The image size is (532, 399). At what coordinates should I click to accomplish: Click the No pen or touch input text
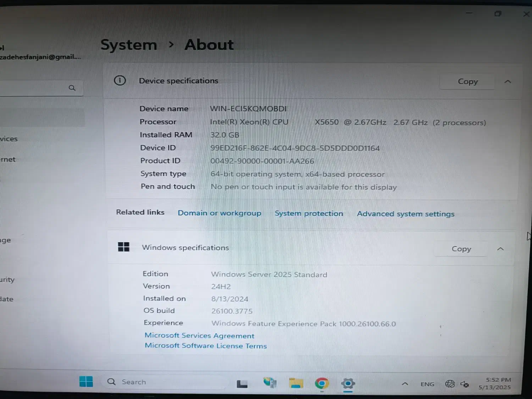(x=304, y=187)
